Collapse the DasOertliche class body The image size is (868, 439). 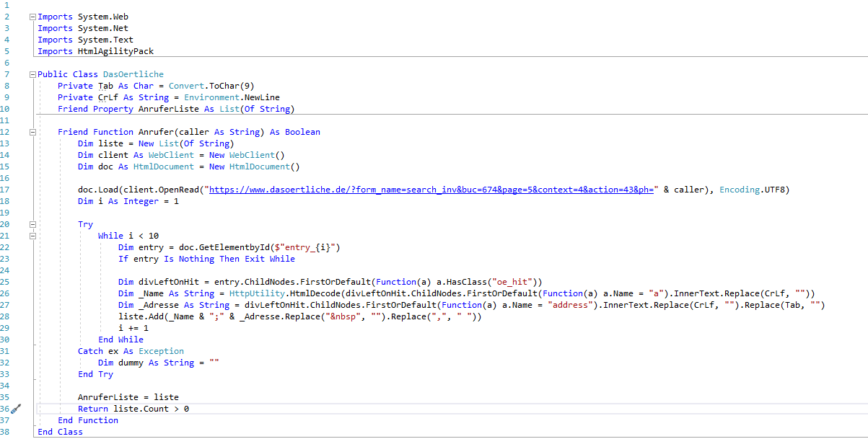(x=31, y=74)
